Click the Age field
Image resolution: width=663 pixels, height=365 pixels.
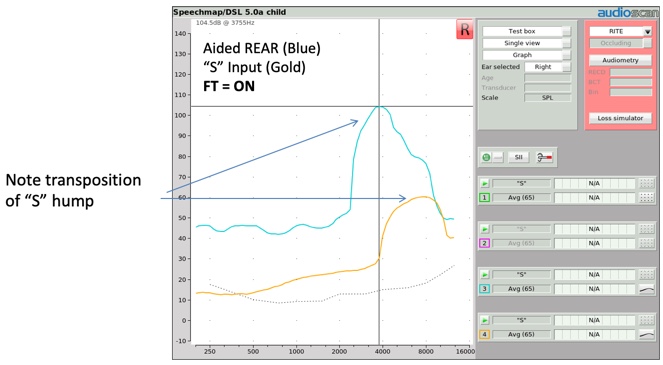[548, 78]
